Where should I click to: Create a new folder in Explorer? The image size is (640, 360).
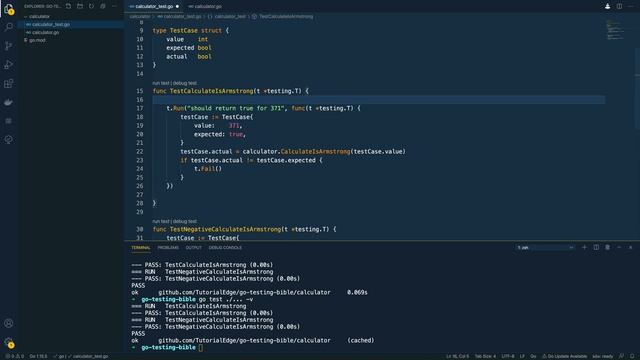(x=80, y=6)
